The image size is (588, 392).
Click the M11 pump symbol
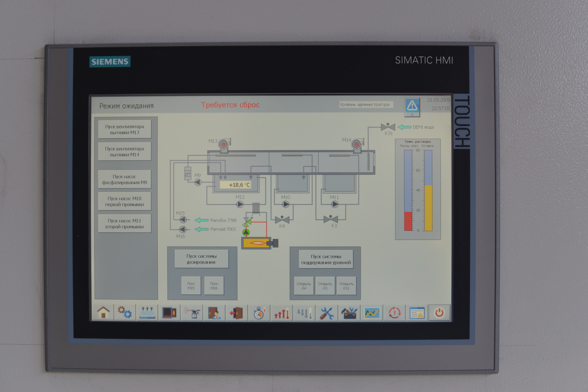pyautogui.click(x=335, y=204)
